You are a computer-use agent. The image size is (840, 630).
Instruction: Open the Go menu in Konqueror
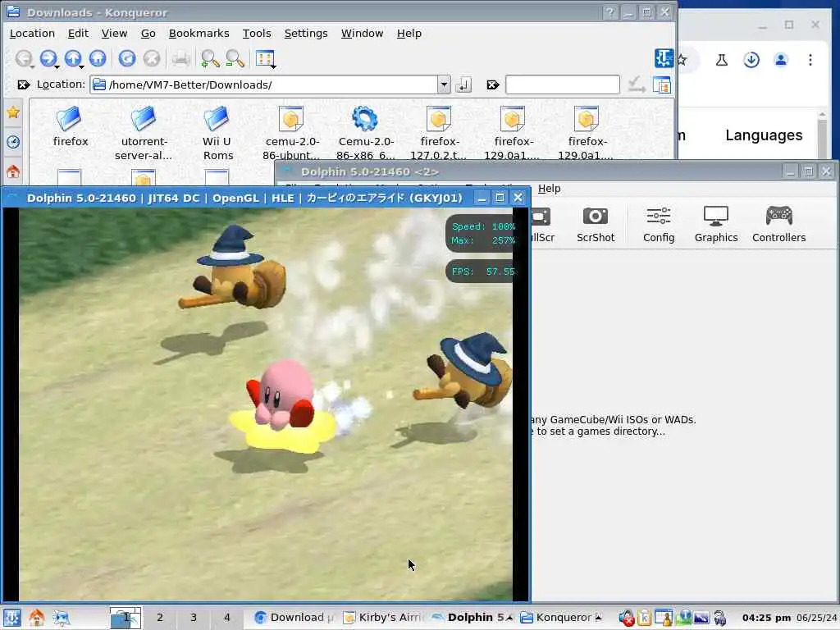coord(148,33)
